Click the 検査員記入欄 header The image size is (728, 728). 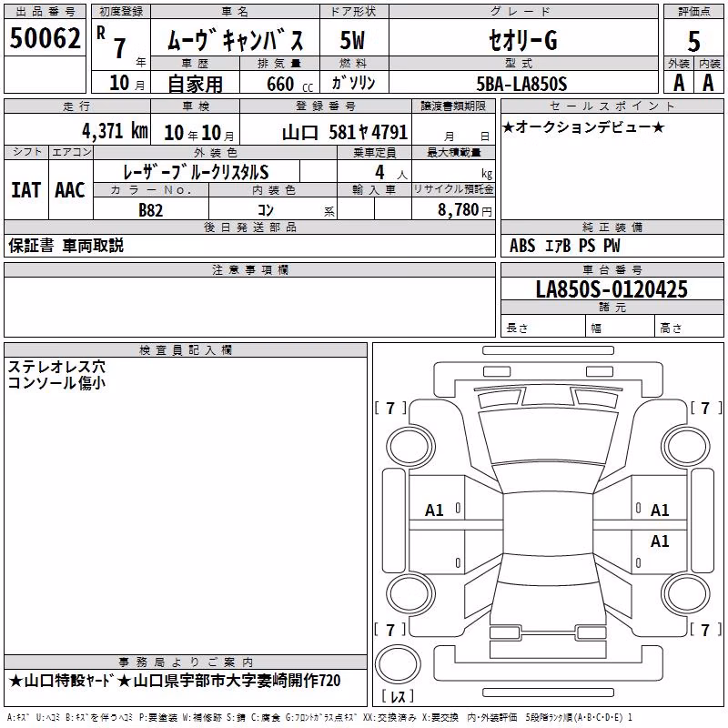(186, 350)
